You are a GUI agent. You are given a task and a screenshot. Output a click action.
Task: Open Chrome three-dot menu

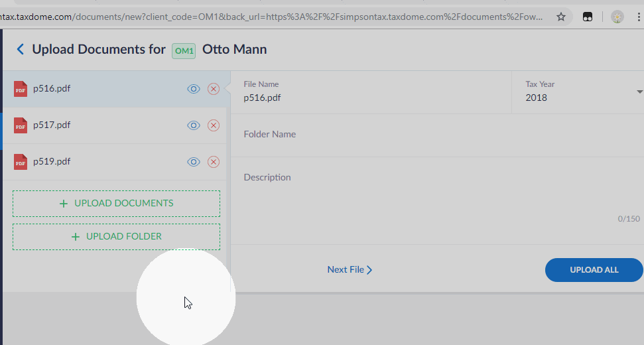pyautogui.click(x=639, y=17)
